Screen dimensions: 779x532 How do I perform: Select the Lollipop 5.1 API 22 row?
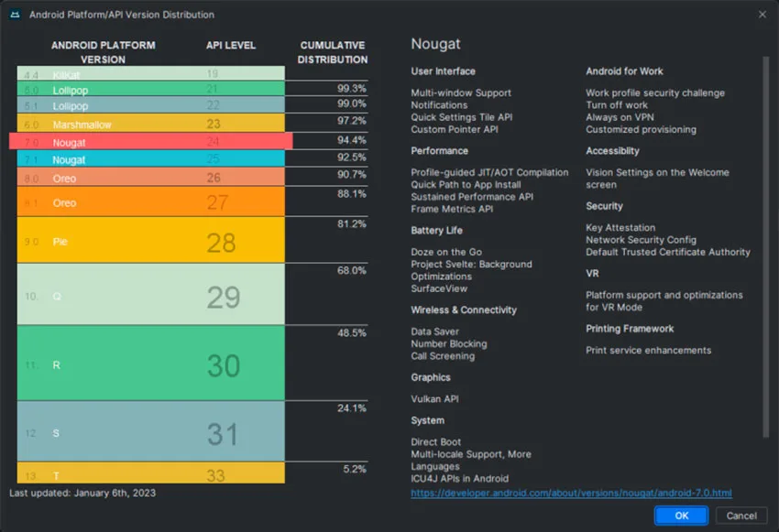click(x=151, y=104)
